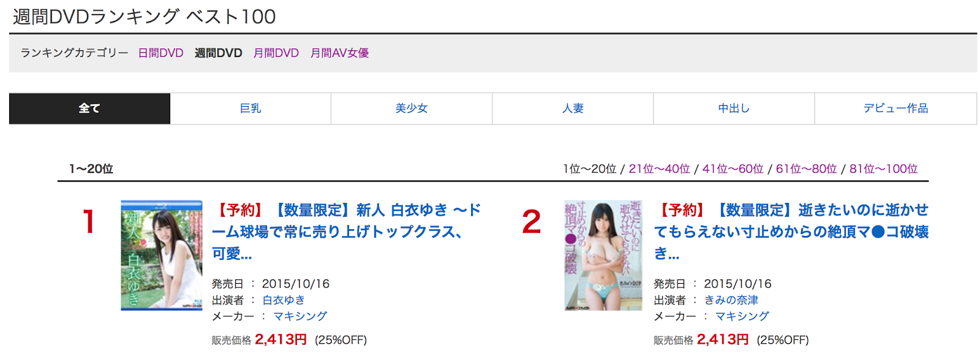Open the 美少女 category tab
The height and width of the screenshot is (364, 980).
click(412, 108)
